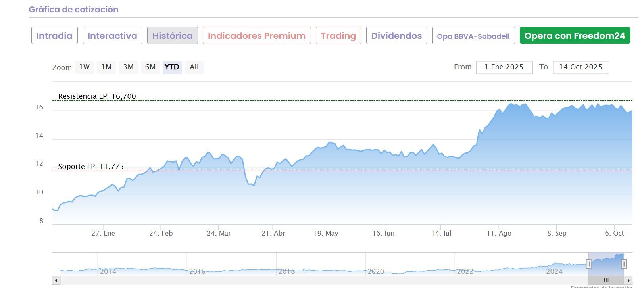Click the Opa BBVA-Sabadell link
The height and width of the screenshot is (288, 644).
click(473, 36)
